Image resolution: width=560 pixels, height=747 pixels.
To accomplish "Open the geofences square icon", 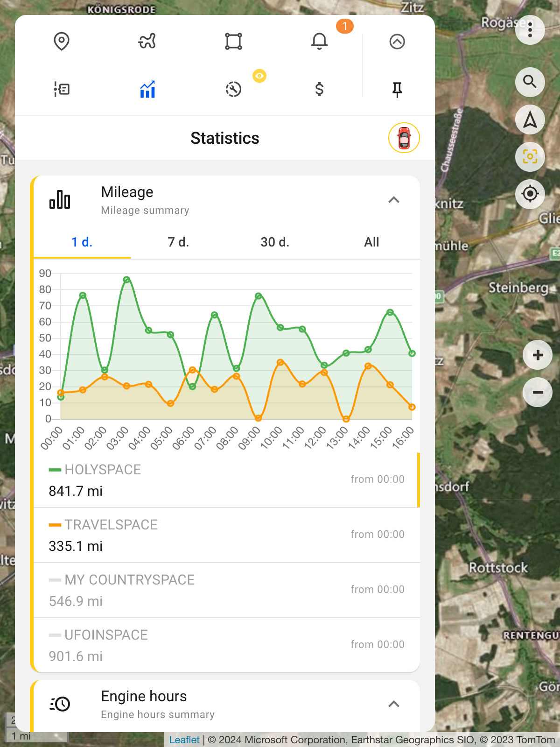I will tap(233, 42).
